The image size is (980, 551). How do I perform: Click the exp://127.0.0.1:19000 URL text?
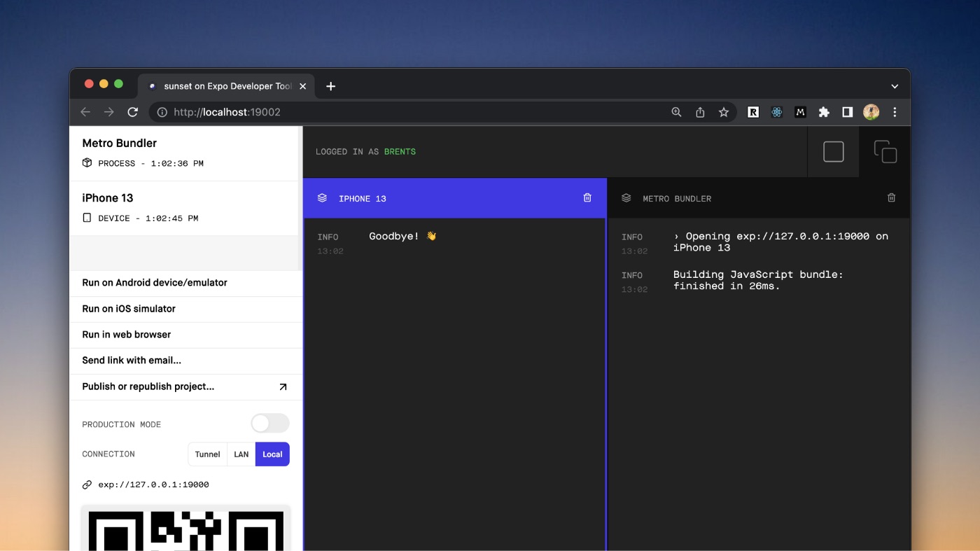click(153, 484)
